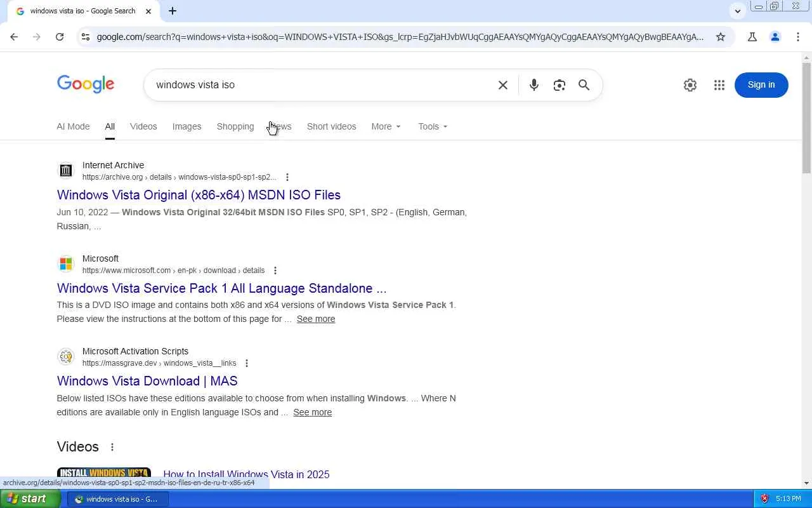Open Windows Vista Original MSDN ISO Files result
Viewport: 812px width, 508px height.
[199, 195]
